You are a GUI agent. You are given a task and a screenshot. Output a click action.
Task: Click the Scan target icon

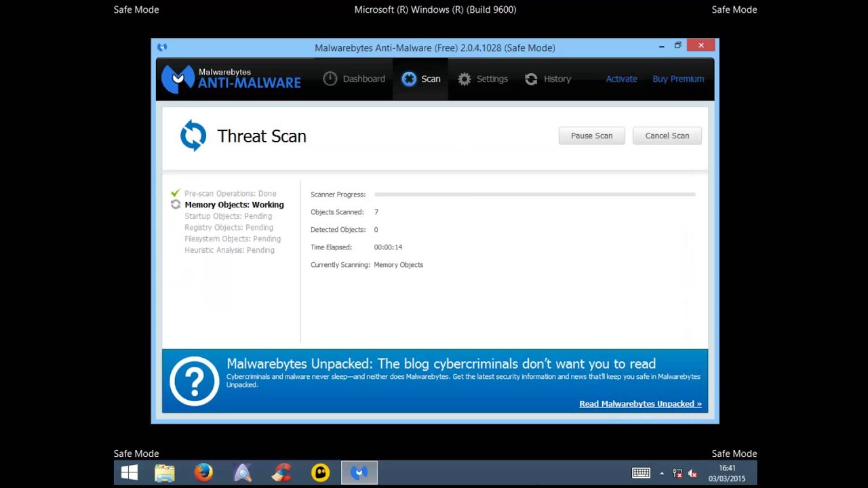(409, 79)
